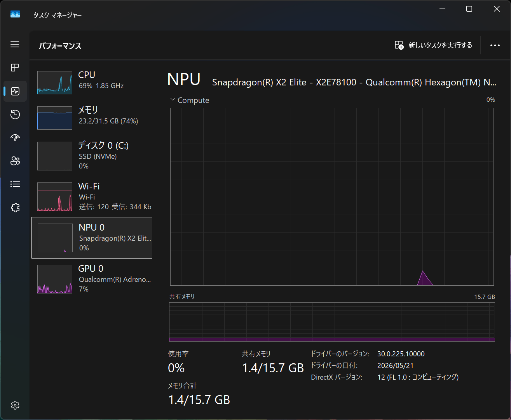Click the Snapdragon X2 Elite device name
Image resolution: width=511 pixels, height=420 pixels.
[354, 82]
